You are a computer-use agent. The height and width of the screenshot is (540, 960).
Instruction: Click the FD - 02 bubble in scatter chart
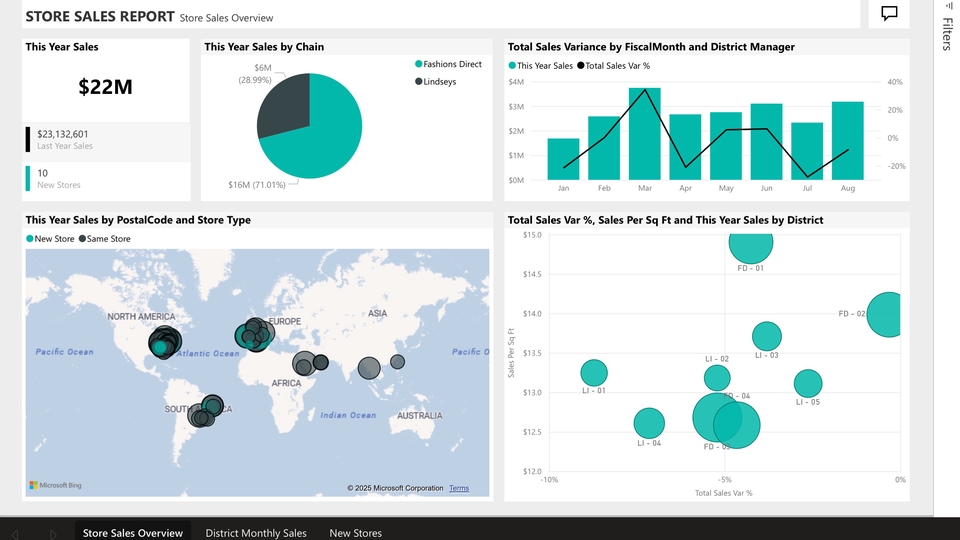885,314
